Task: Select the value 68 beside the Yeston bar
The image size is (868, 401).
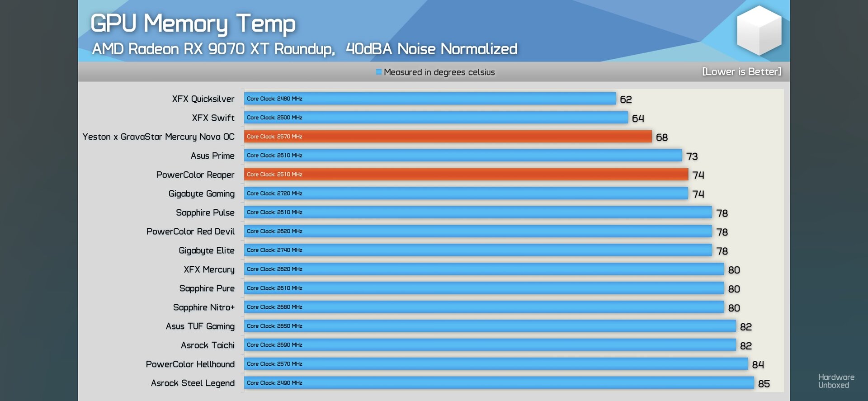Action: tap(662, 137)
